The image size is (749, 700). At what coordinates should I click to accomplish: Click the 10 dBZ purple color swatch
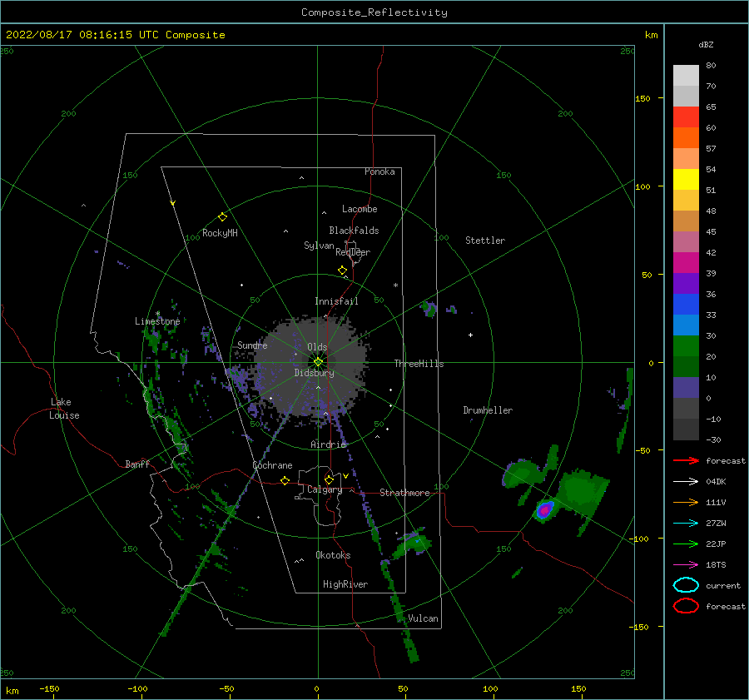686,387
